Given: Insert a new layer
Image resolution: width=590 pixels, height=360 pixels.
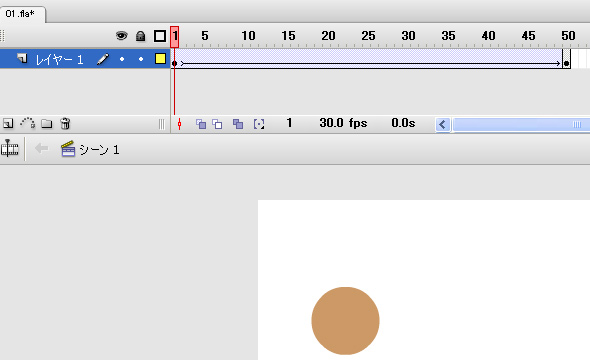Looking at the screenshot, I should (x=8, y=123).
